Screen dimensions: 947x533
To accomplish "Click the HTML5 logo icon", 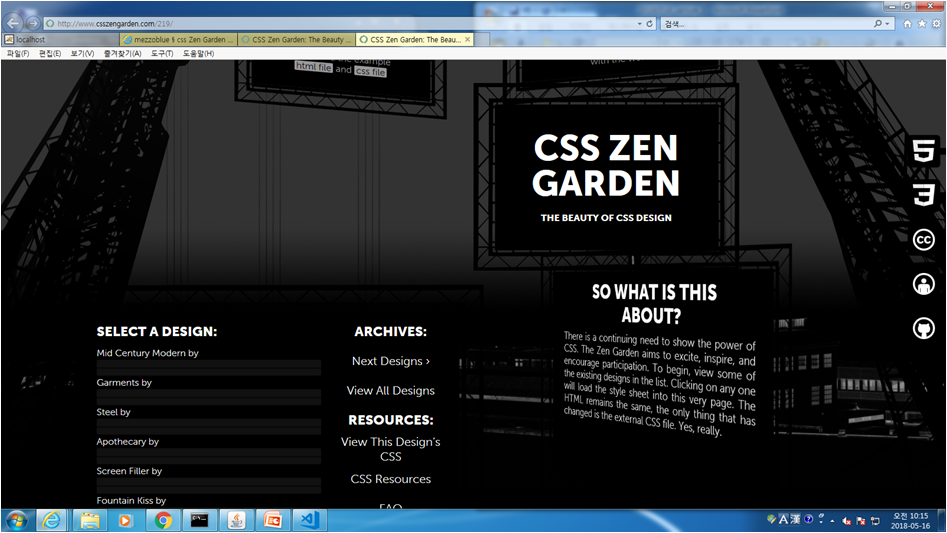I will click(923, 150).
